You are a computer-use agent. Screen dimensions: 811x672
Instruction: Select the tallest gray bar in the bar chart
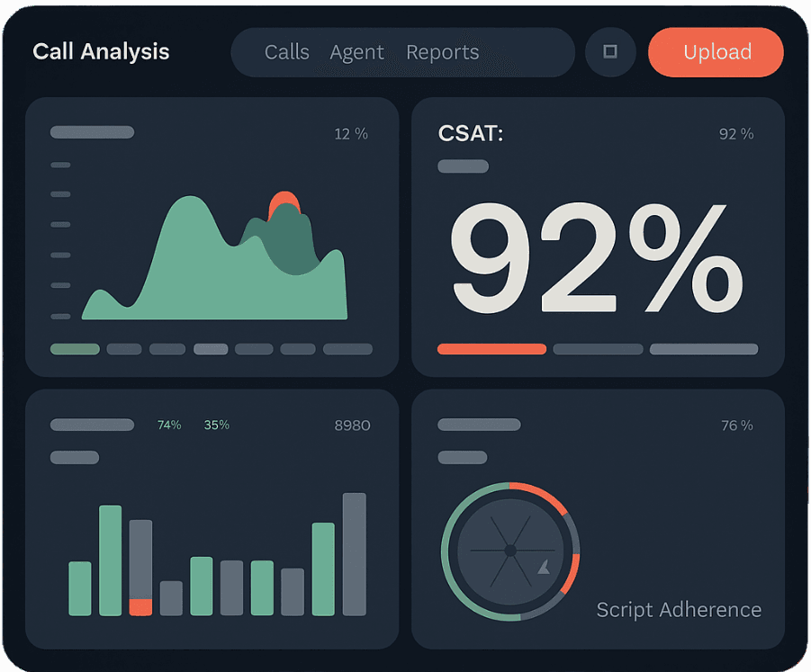click(x=354, y=553)
